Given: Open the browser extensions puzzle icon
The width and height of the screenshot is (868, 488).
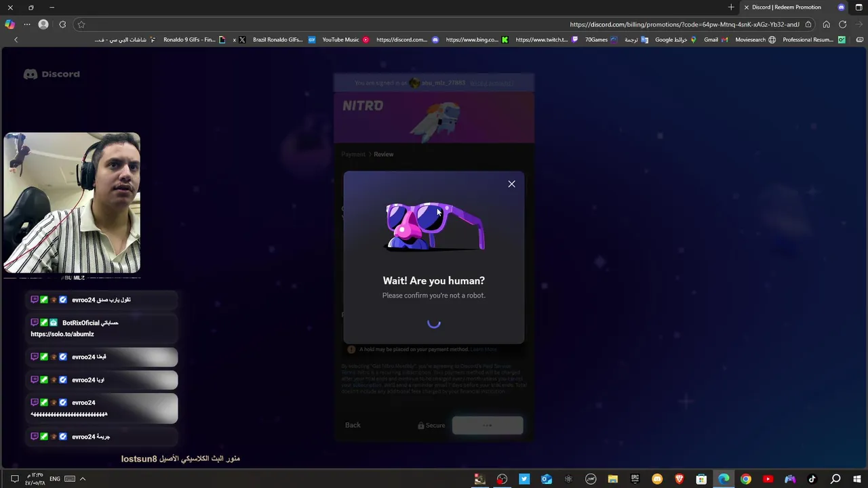Looking at the screenshot, I should click(62, 24).
